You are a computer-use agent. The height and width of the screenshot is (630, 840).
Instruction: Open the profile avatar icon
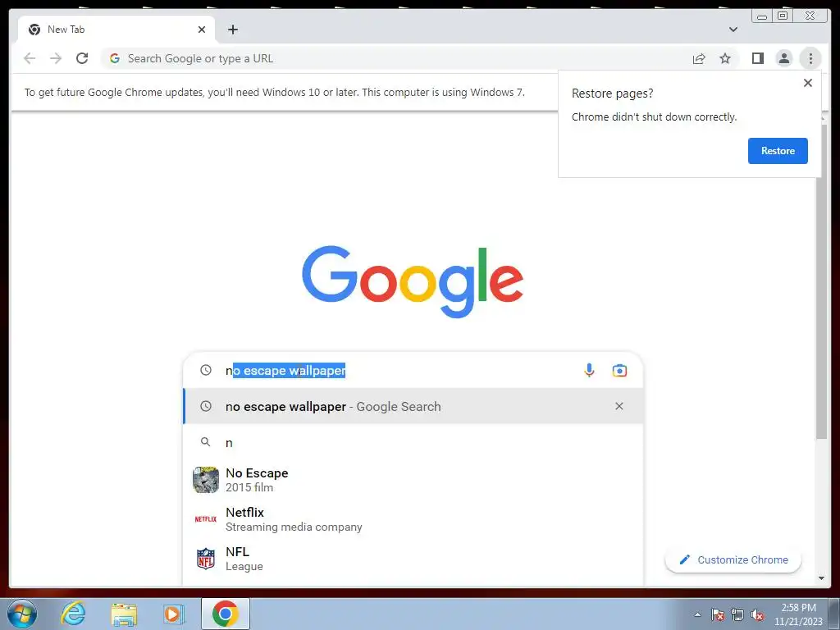pos(783,58)
